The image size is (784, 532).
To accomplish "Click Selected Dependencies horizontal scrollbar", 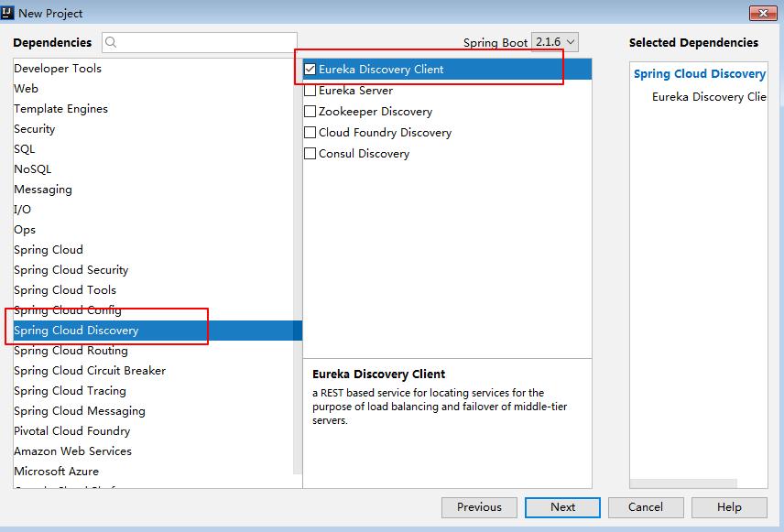I will click(x=683, y=483).
